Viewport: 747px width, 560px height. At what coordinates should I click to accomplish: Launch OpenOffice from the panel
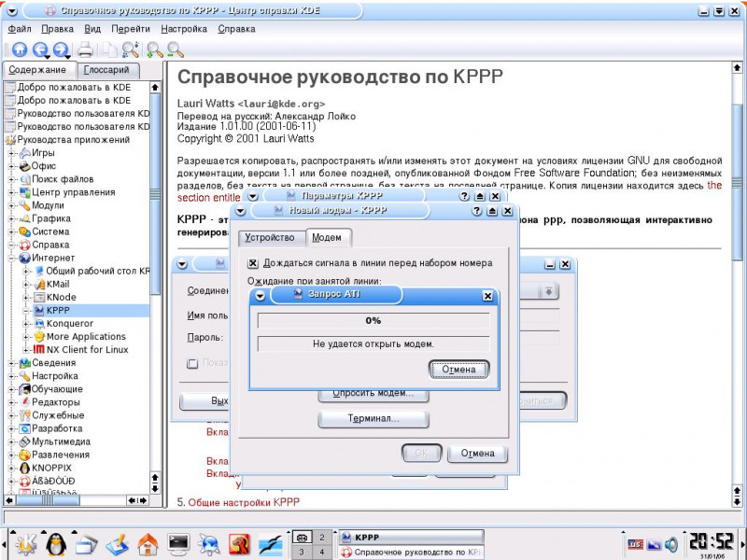tap(270, 545)
